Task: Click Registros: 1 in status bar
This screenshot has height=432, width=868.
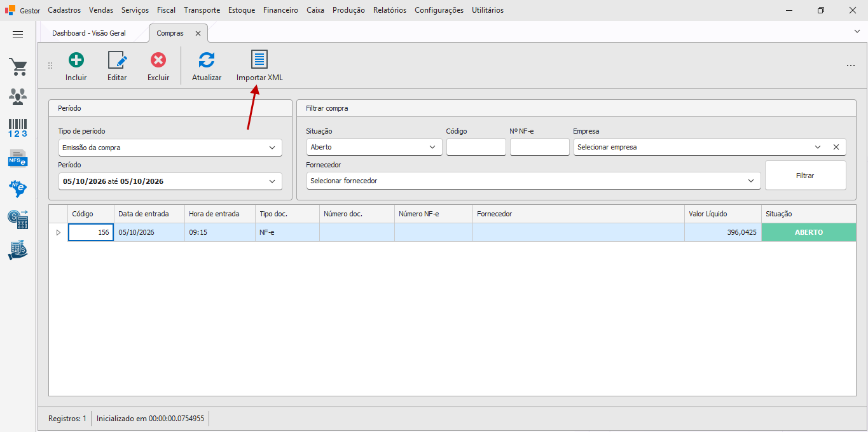Action: click(x=67, y=419)
